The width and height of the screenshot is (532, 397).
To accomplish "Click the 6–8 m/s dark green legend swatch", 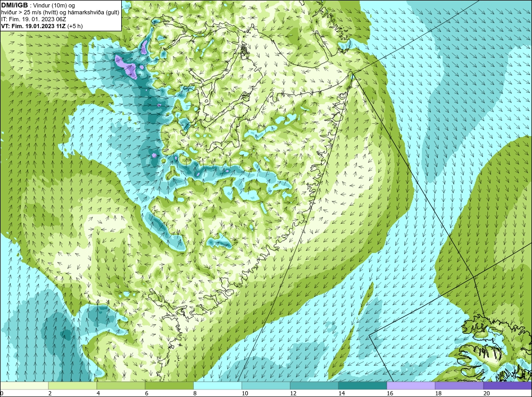I will pyautogui.click(x=169, y=386).
